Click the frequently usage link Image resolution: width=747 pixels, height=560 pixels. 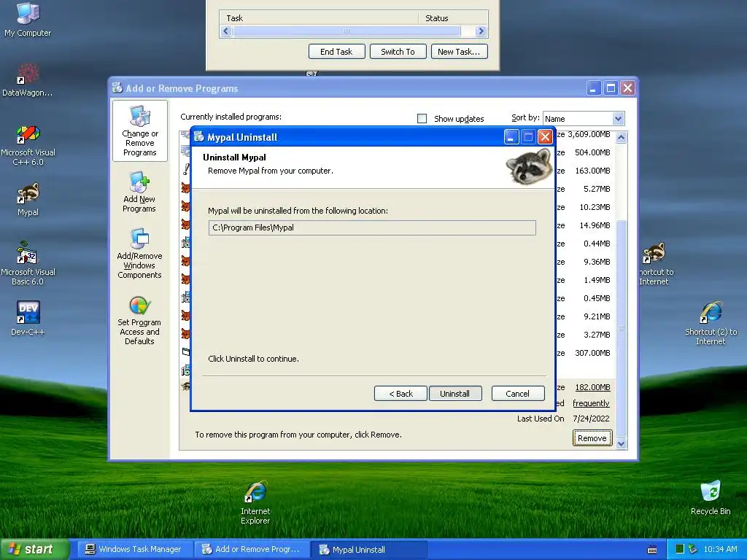point(591,402)
